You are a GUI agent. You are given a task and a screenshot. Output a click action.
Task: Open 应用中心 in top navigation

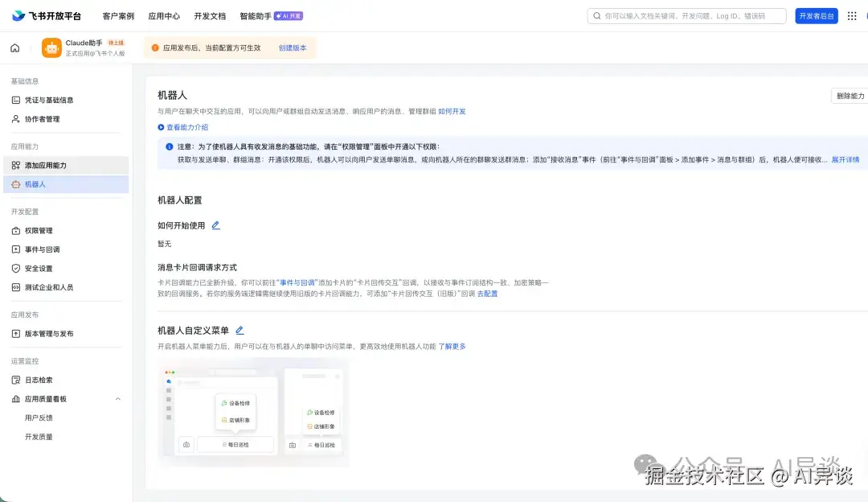coord(164,16)
